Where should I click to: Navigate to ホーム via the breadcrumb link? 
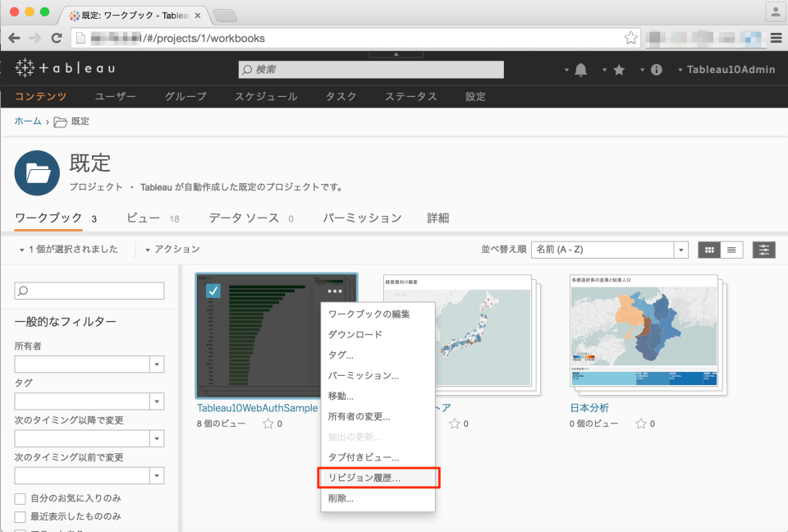pyautogui.click(x=27, y=119)
